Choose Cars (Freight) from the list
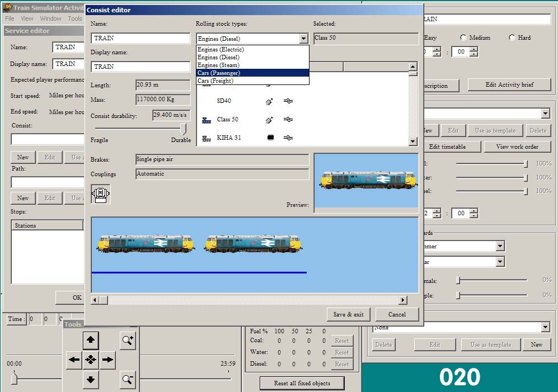The width and height of the screenshot is (558, 392). pos(252,81)
